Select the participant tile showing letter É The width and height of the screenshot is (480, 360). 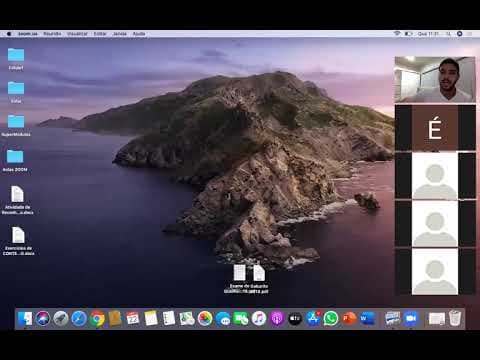(x=435, y=128)
